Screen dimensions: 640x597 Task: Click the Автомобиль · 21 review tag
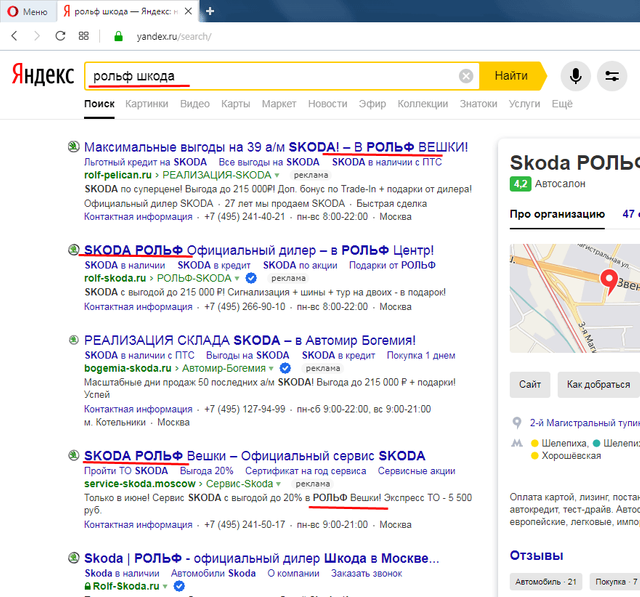(x=546, y=582)
